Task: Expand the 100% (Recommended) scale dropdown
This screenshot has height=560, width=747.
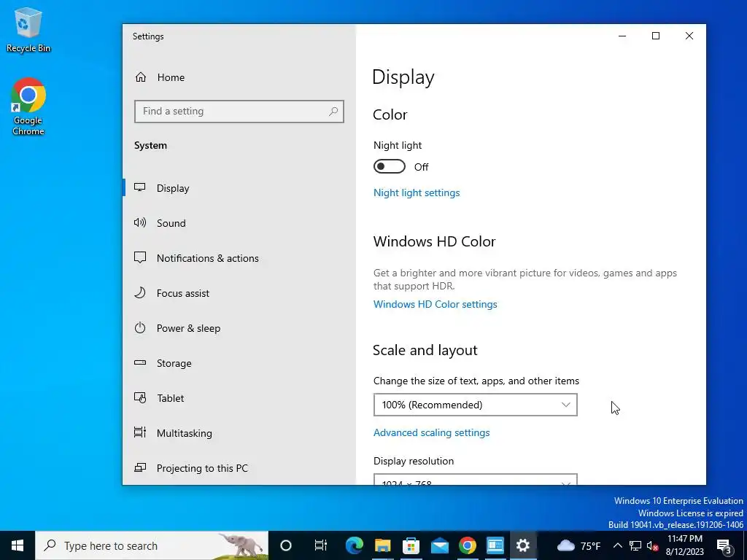Action: pos(476,405)
